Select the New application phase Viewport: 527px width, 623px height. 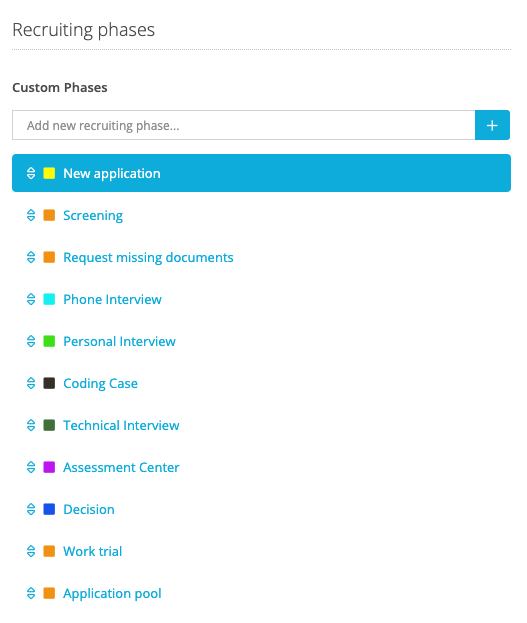(262, 173)
